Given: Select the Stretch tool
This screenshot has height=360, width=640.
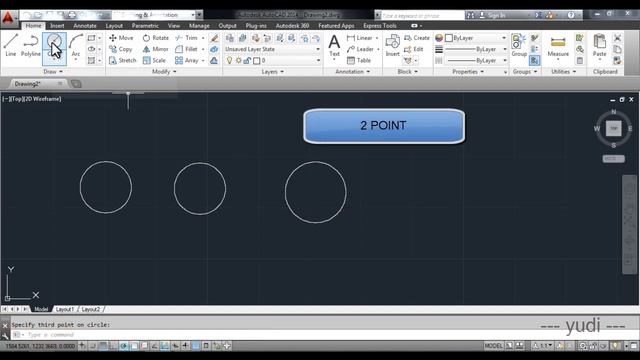Looking at the screenshot, I should click(x=122, y=60).
